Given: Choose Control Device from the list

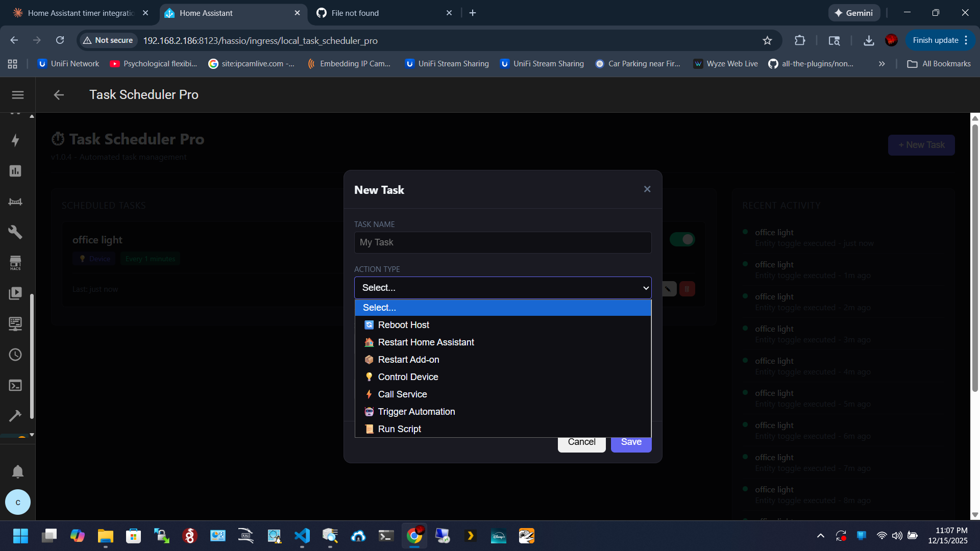Looking at the screenshot, I should click(x=408, y=377).
